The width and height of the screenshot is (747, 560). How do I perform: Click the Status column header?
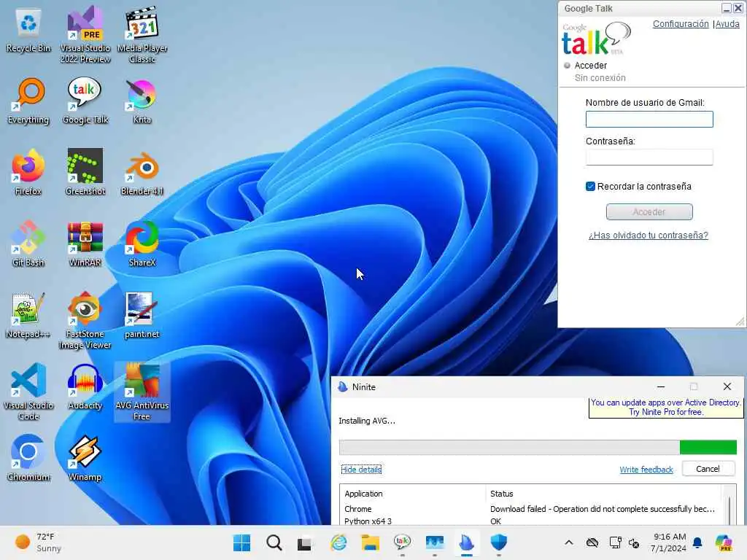[603, 494]
